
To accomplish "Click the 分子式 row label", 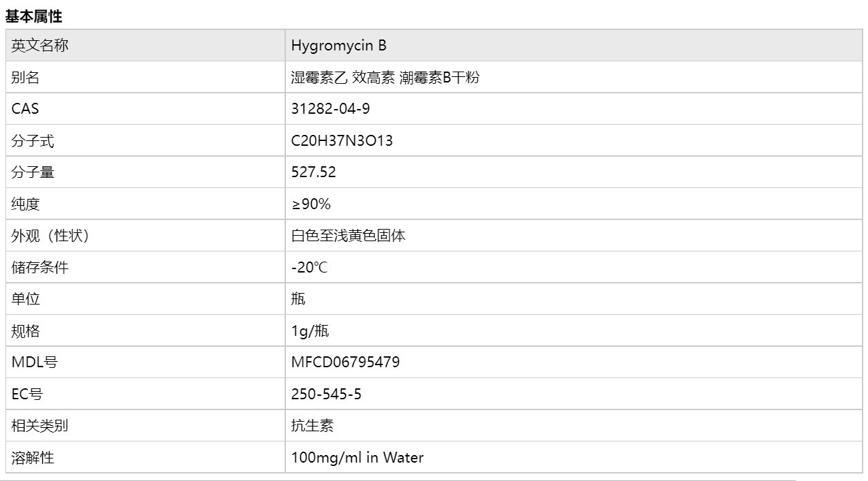I will pos(33,141).
